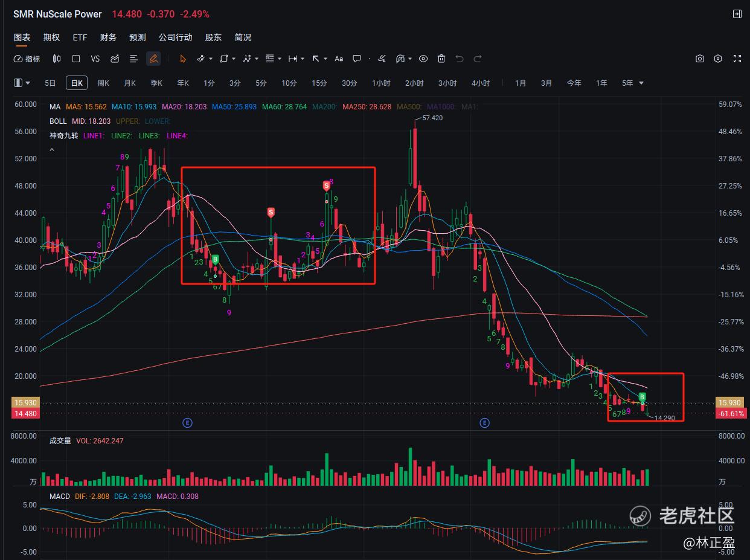Open the 公司行动 tab
Image resolution: width=750 pixels, height=560 pixels.
[x=175, y=37]
